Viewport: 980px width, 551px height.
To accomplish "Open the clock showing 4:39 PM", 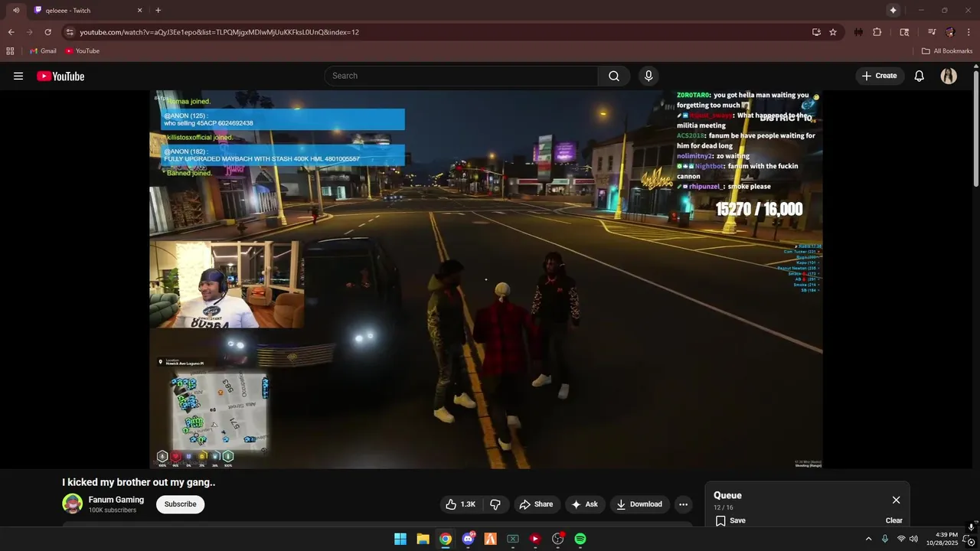I will click(x=942, y=539).
